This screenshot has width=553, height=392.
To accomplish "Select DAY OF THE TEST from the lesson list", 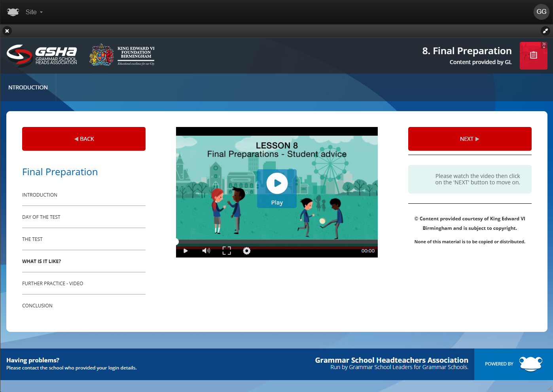I will tap(41, 217).
